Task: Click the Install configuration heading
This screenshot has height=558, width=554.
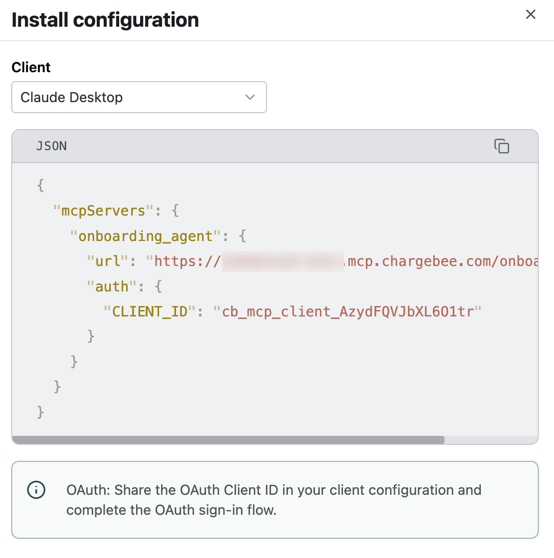Action: tap(105, 20)
